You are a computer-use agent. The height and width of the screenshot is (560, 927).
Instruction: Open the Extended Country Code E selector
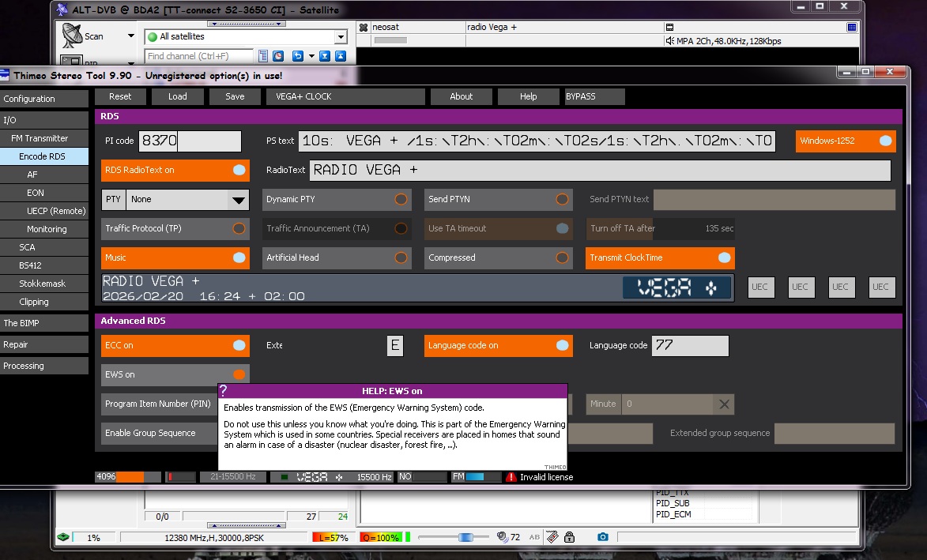395,346
